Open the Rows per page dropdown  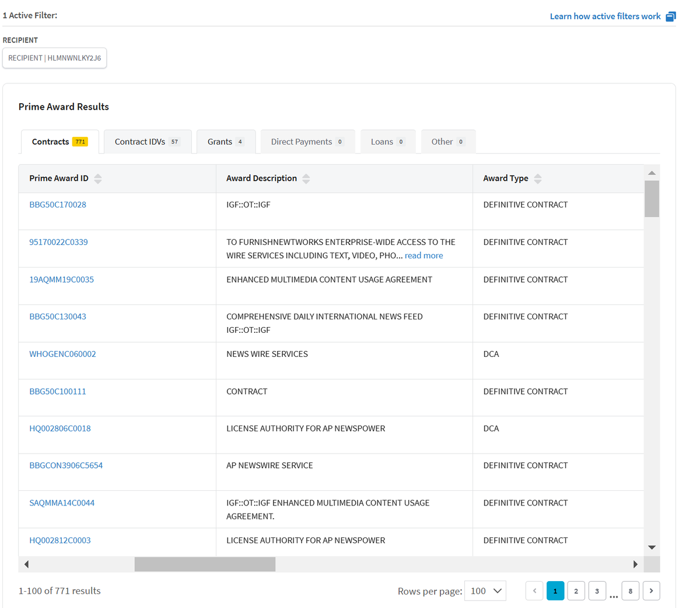coord(485,591)
